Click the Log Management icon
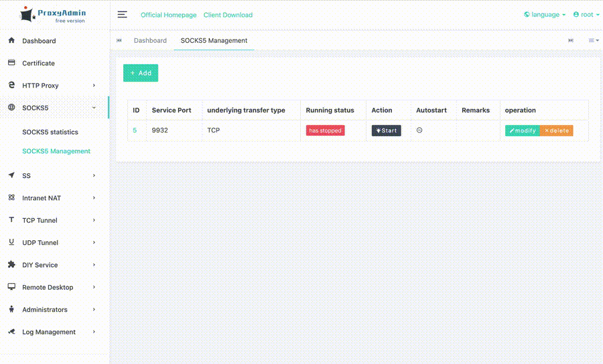 [x=11, y=331]
